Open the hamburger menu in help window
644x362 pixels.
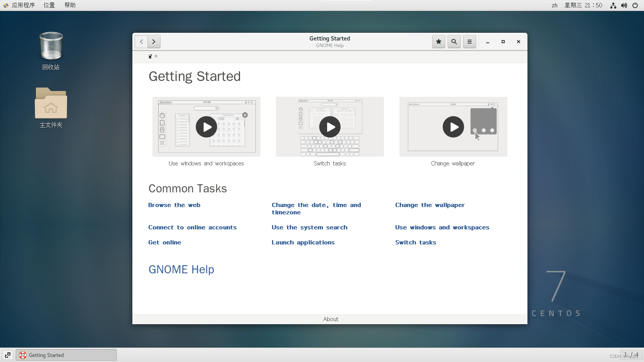click(x=470, y=42)
